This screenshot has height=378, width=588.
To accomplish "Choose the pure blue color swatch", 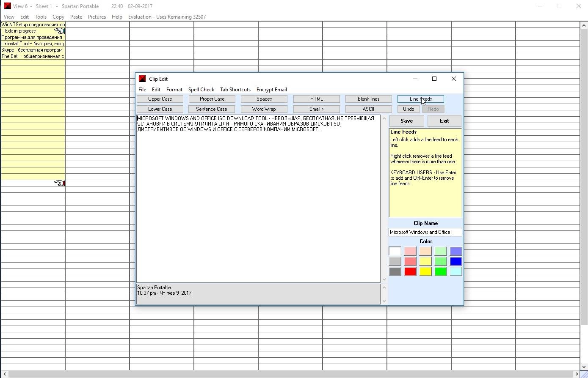I will pos(455,261).
